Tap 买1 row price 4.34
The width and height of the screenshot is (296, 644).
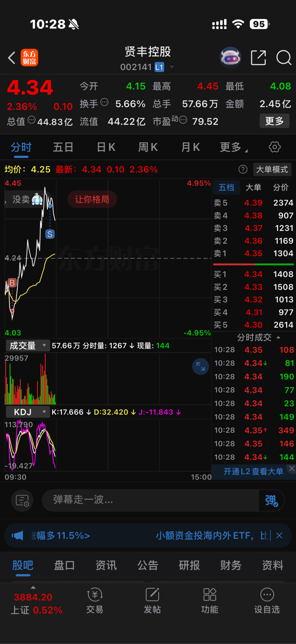pos(253,274)
